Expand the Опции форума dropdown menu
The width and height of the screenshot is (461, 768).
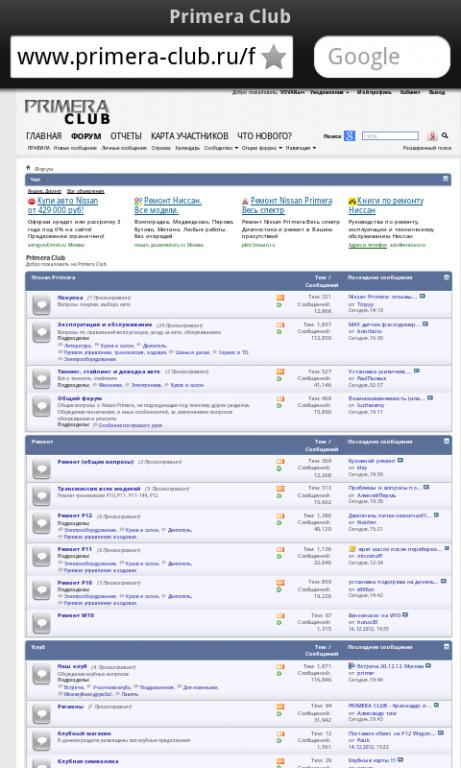click(x=262, y=148)
